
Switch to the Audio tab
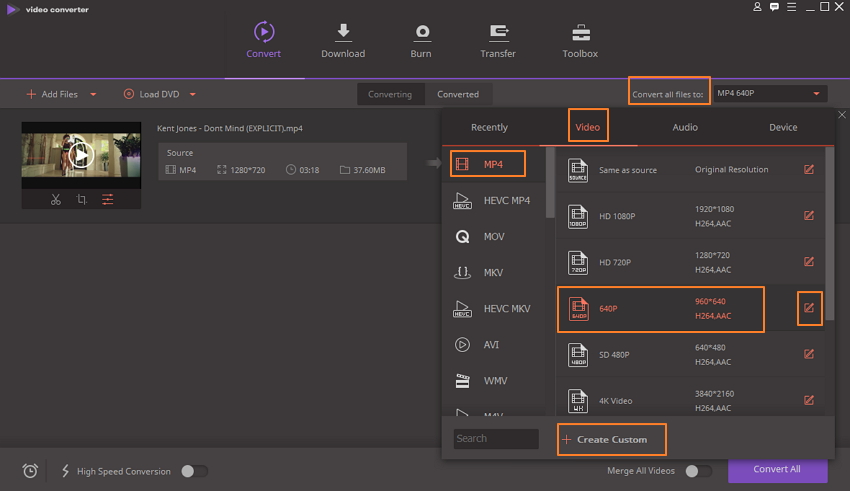(685, 127)
